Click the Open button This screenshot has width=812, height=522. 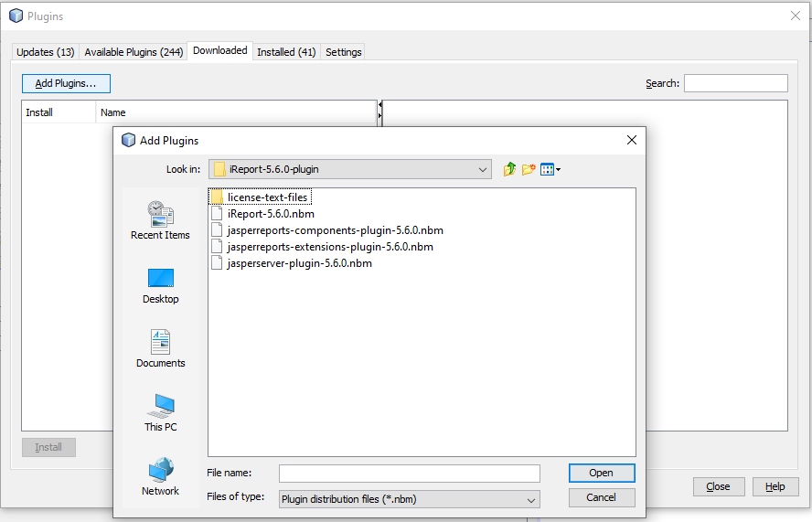click(x=602, y=473)
